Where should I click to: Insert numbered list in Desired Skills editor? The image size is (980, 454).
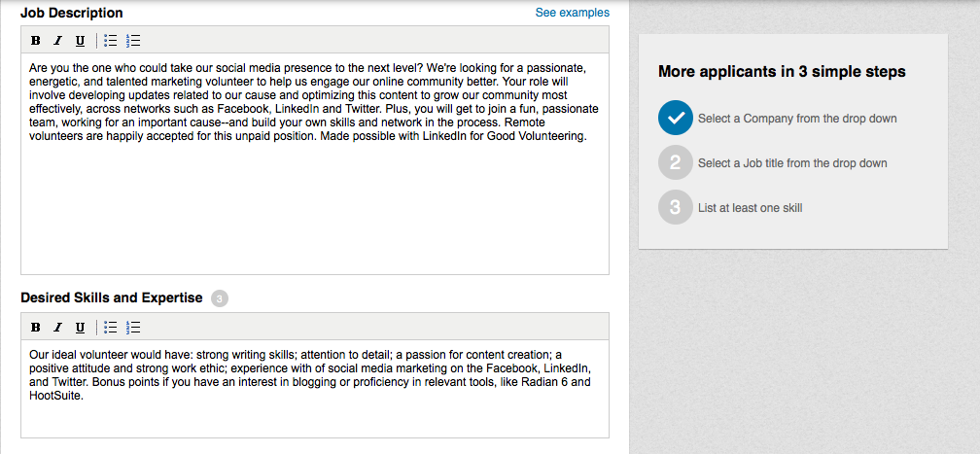[x=132, y=327]
